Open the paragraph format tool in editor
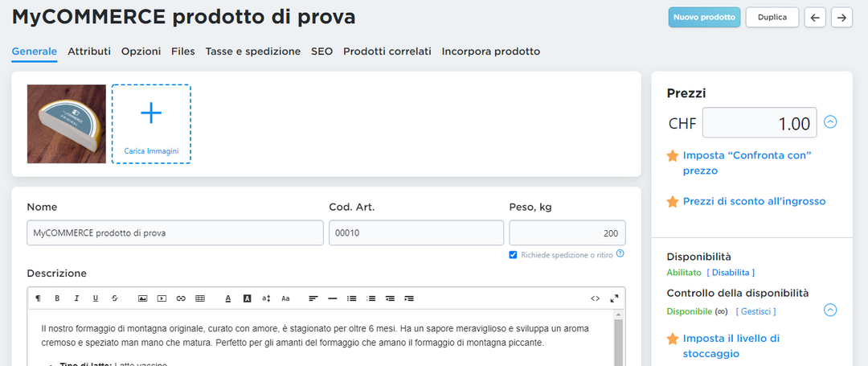The height and width of the screenshot is (366, 868). pyautogui.click(x=38, y=298)
